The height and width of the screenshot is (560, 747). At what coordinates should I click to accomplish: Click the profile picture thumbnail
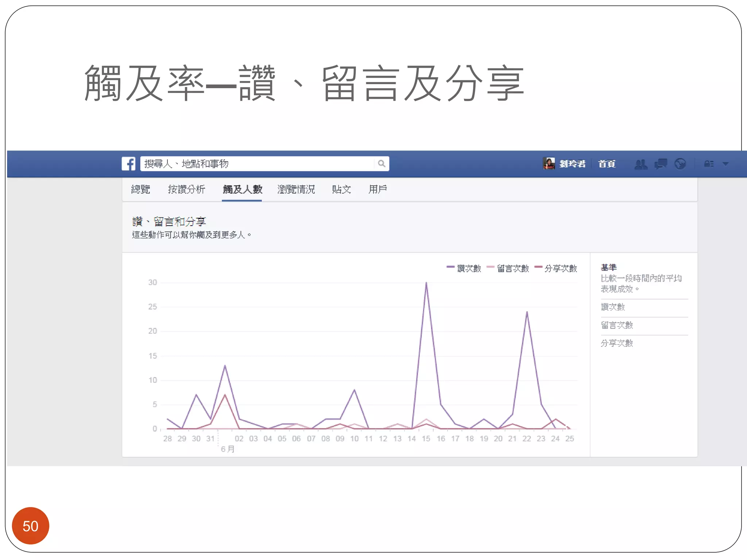coord(549,164)
